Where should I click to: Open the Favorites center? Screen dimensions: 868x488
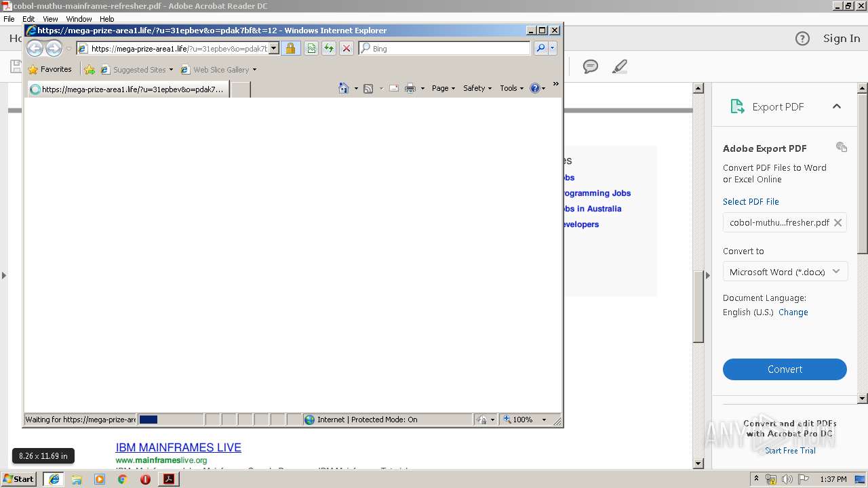pyautogui.click(x=50, y=69)
